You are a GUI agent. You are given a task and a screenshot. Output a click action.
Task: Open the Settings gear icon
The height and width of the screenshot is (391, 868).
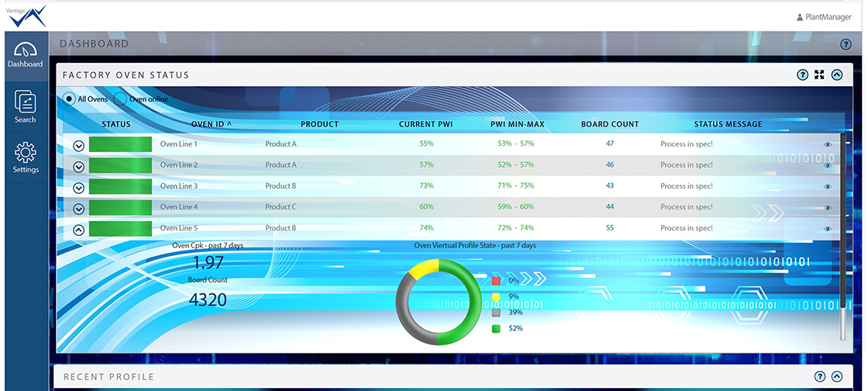[x=26, y=156]
